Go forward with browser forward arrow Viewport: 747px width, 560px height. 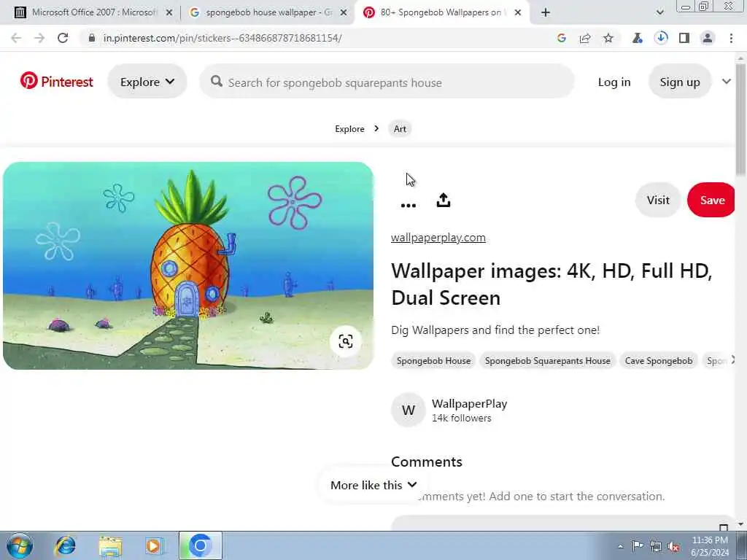click(39, 38)
